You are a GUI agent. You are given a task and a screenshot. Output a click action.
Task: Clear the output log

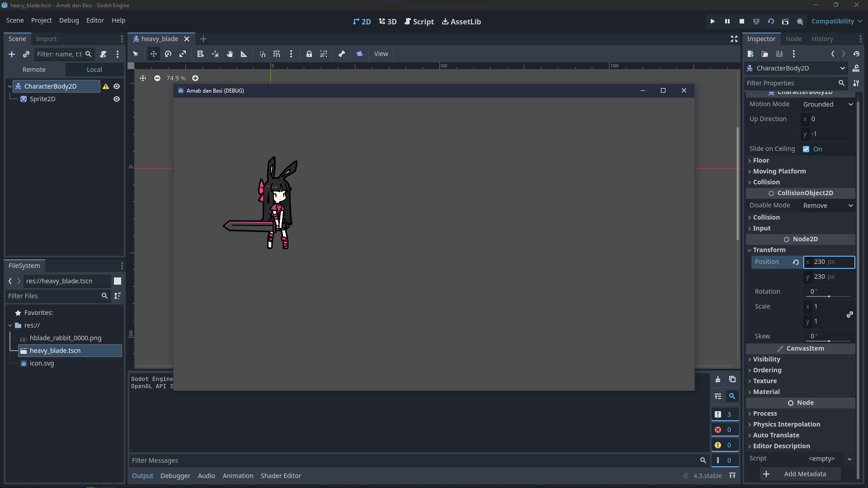(718, 380)
